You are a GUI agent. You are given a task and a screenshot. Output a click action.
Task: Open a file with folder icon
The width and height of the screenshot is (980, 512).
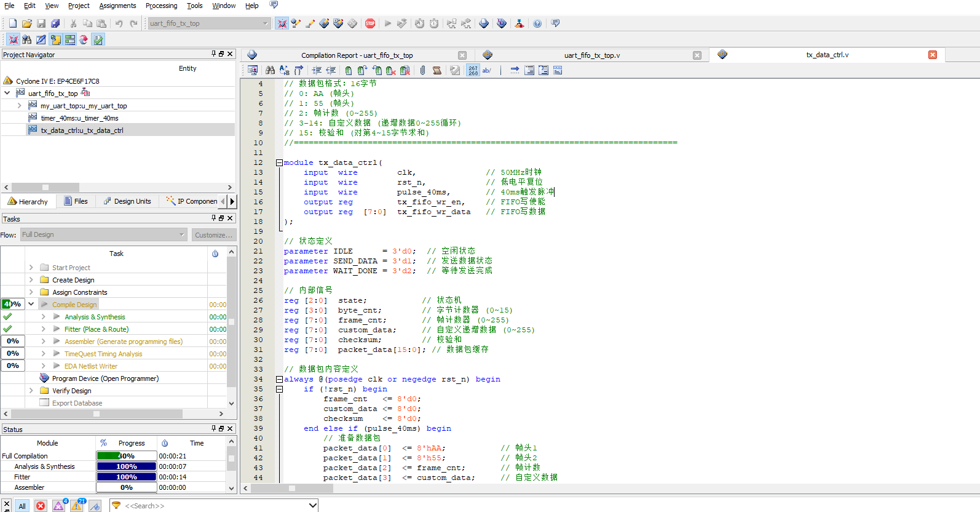click(27, 23)
